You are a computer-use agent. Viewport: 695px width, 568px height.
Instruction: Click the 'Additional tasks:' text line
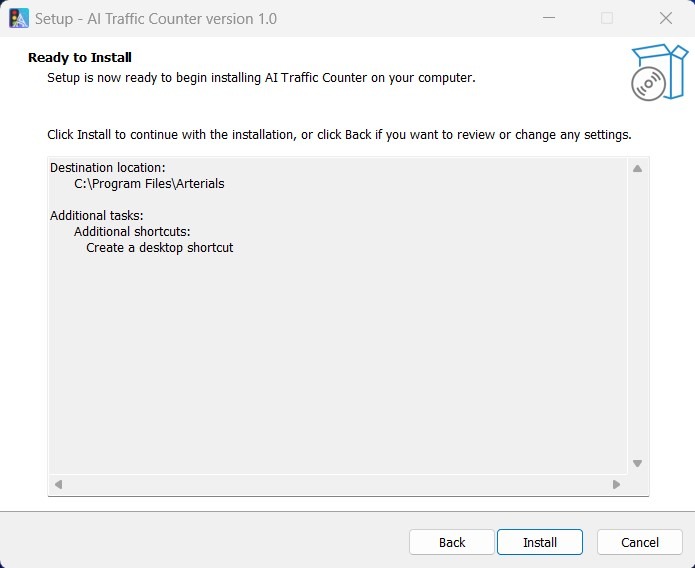click(x=97, y=215)
